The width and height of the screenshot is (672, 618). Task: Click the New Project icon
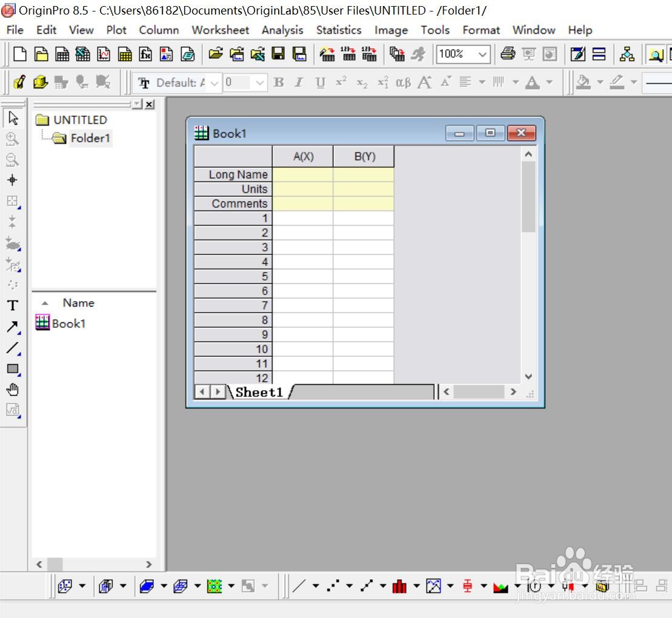coord(20,55)
